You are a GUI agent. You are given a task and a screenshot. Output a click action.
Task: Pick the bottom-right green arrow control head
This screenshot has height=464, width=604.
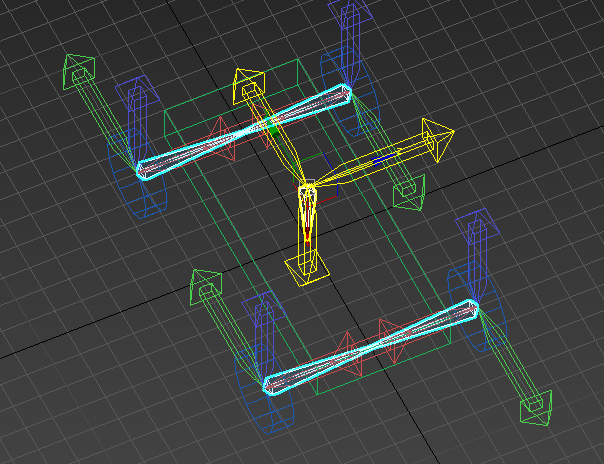click(x=536, y=407)
